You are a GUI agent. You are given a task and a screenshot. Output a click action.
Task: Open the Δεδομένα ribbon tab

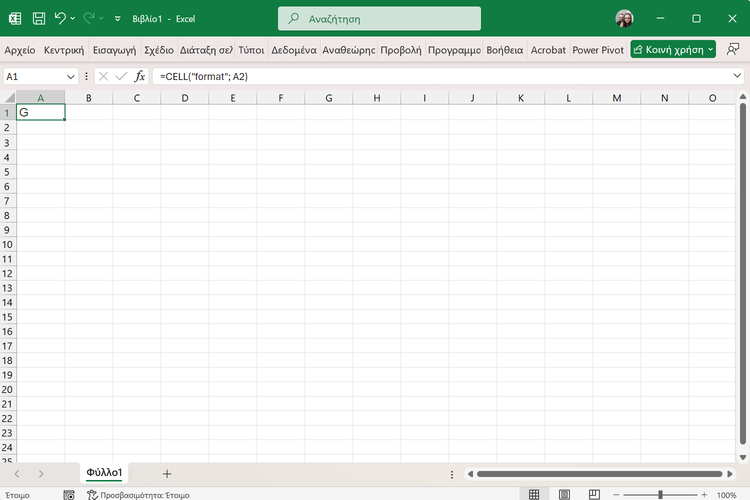click(294, 49)
